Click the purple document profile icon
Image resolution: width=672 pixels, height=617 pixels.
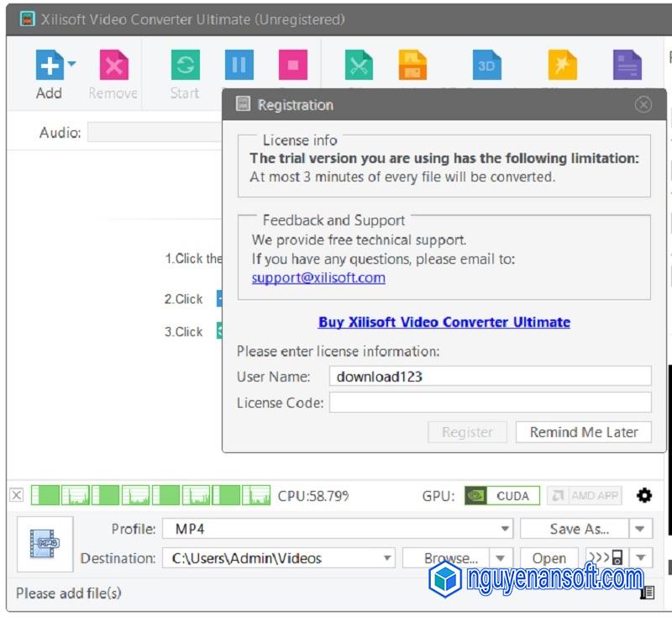pyautogui.click(x=627, y=65)
